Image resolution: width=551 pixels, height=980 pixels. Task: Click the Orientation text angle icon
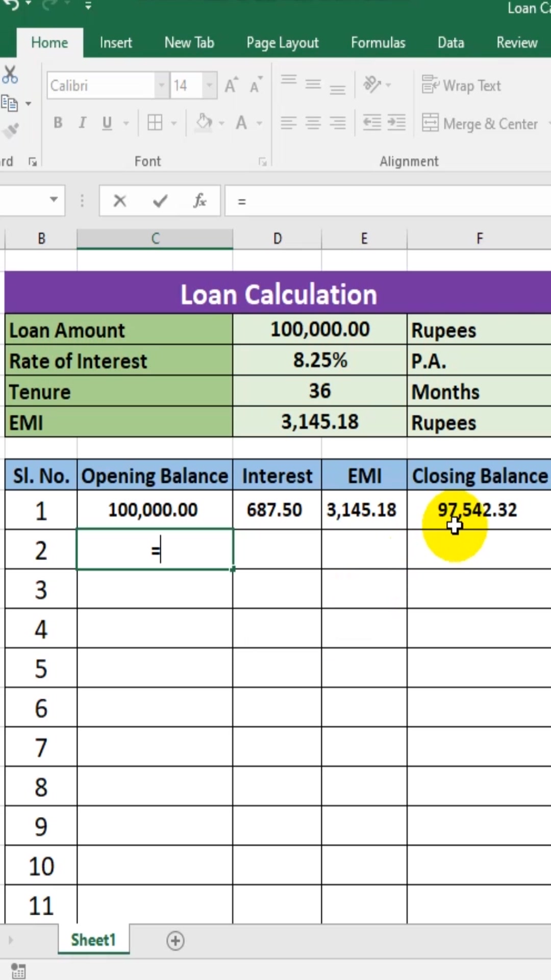coord(372,85)
